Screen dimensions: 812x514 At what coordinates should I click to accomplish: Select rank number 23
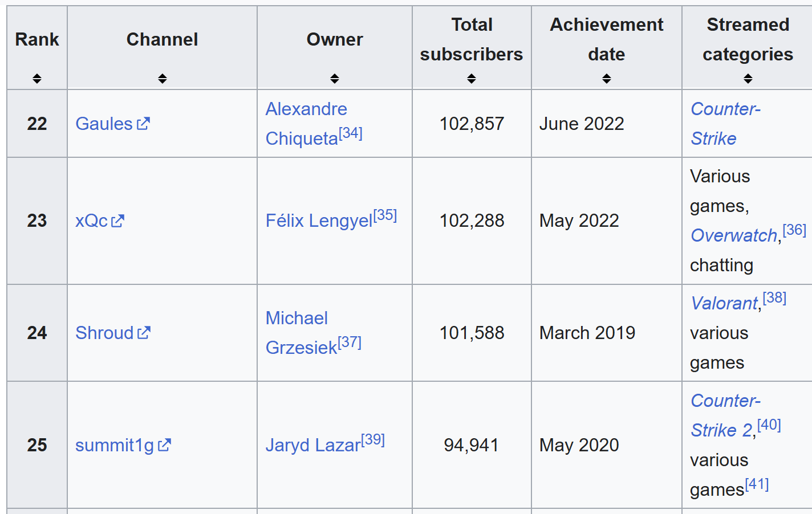pos(37,221)
